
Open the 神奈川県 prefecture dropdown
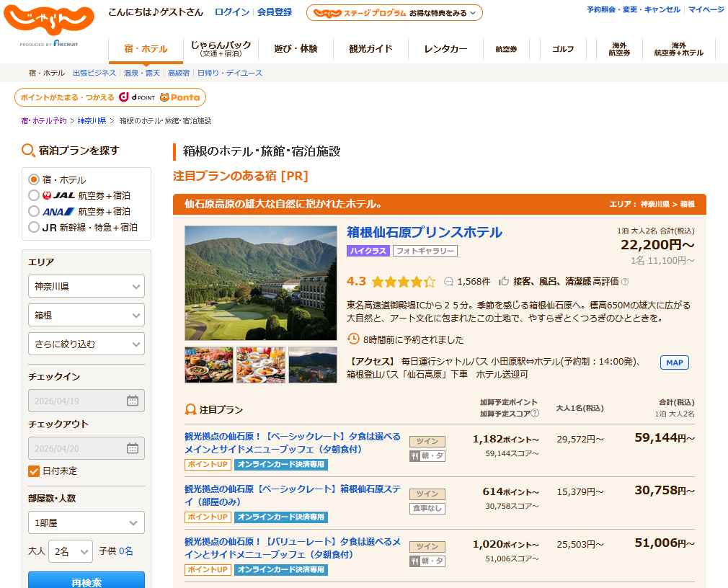tap(86, 286)
